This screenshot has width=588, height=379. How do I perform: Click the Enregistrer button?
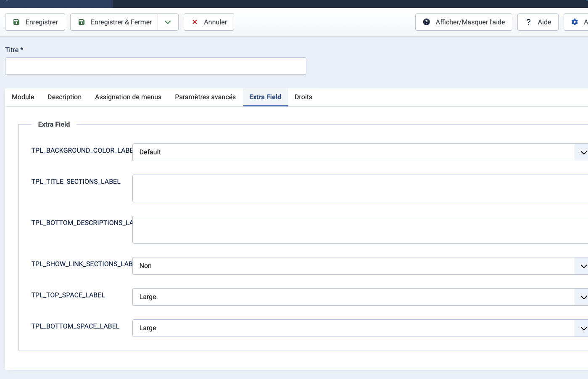point(35,22)
